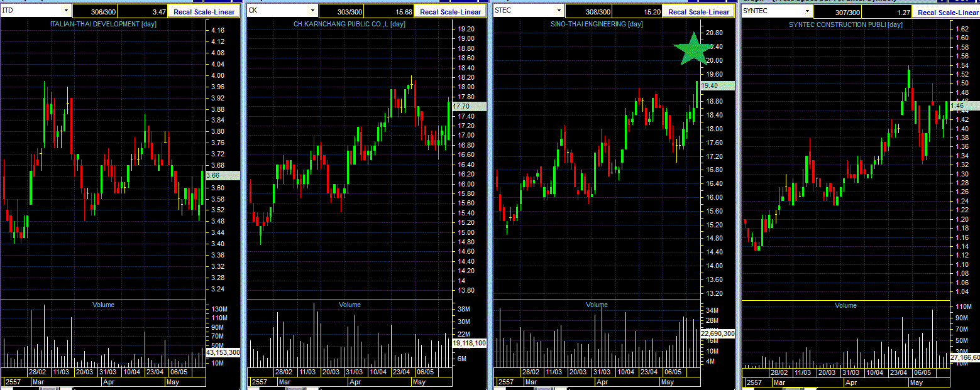The image size is (980, 390).
Task: Open the SYNTEC symbol dropdown
Action: click(x=807, y=11)
